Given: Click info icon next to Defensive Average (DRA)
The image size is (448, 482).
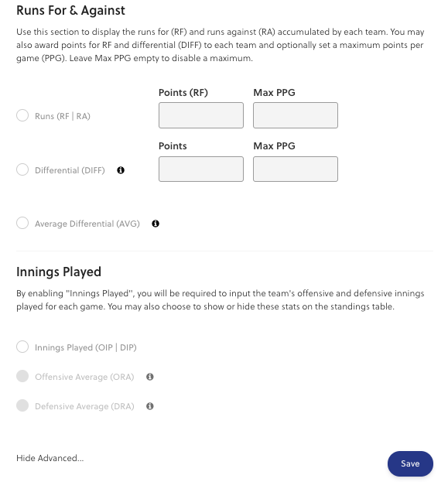Looking at the screenshot, I should click(150, 406).
